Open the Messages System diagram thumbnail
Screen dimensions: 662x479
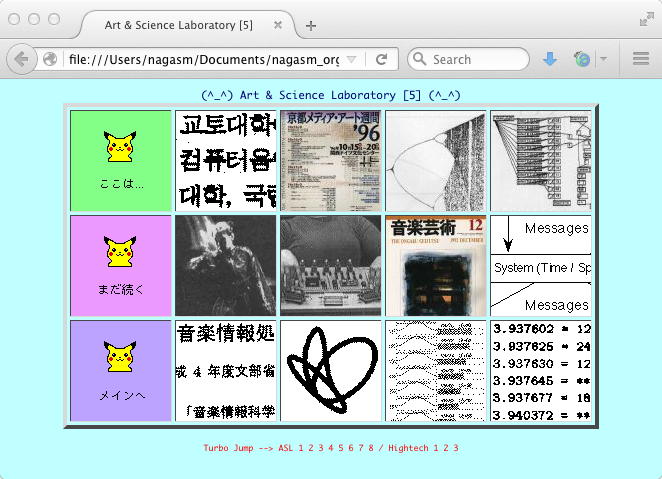coord(541,266)
